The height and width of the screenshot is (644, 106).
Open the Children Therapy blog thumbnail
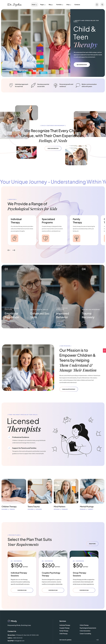tap(14, 491)
